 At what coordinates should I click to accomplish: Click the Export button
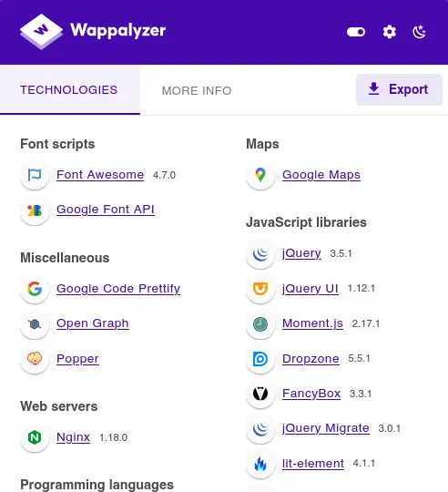[x=399, y=89]
